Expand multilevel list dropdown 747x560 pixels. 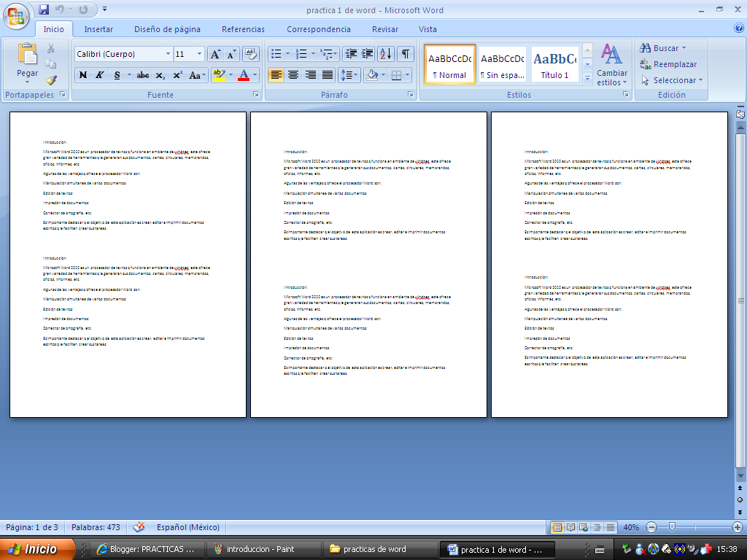click(336, 54)
